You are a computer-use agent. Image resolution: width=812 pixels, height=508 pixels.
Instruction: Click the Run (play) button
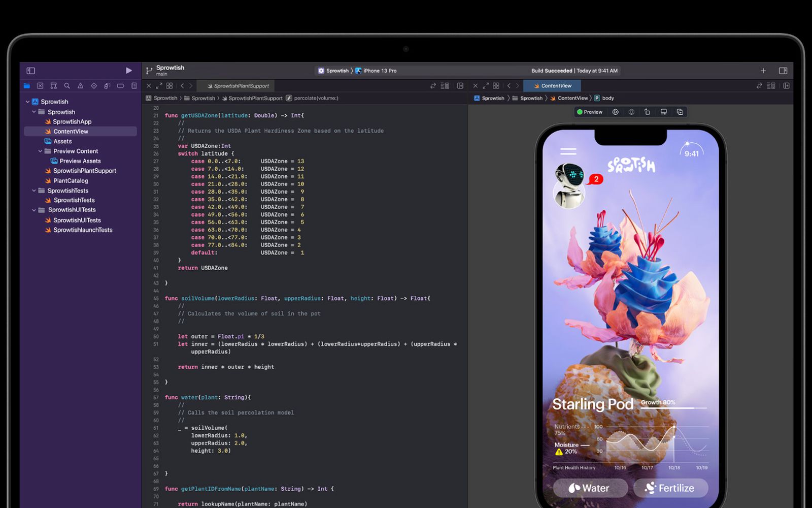[129, 71]
